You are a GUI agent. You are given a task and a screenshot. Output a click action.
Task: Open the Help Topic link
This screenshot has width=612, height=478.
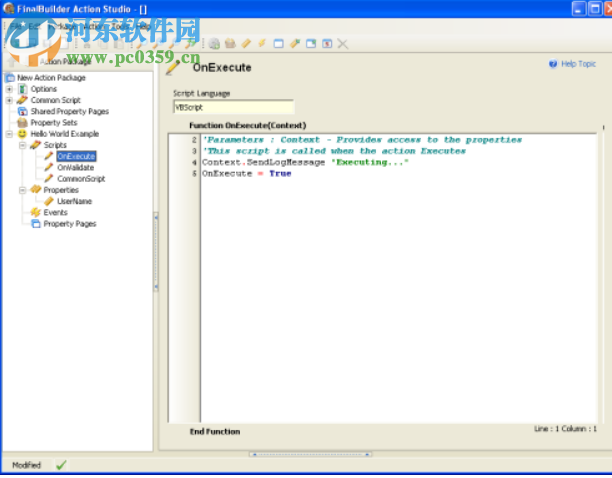(578, 64)
